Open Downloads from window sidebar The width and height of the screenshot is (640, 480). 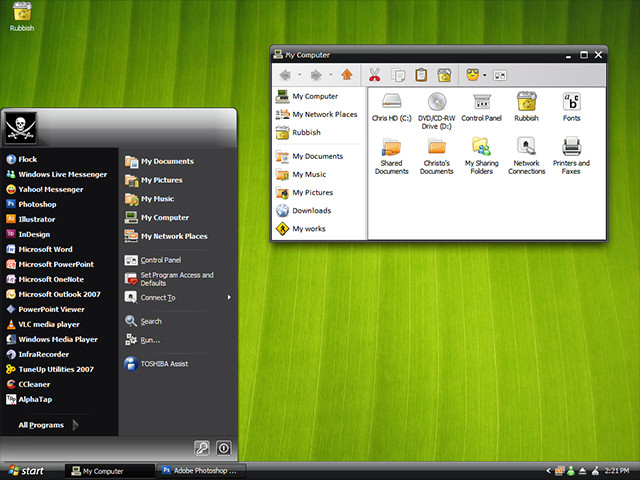point(303,211)
